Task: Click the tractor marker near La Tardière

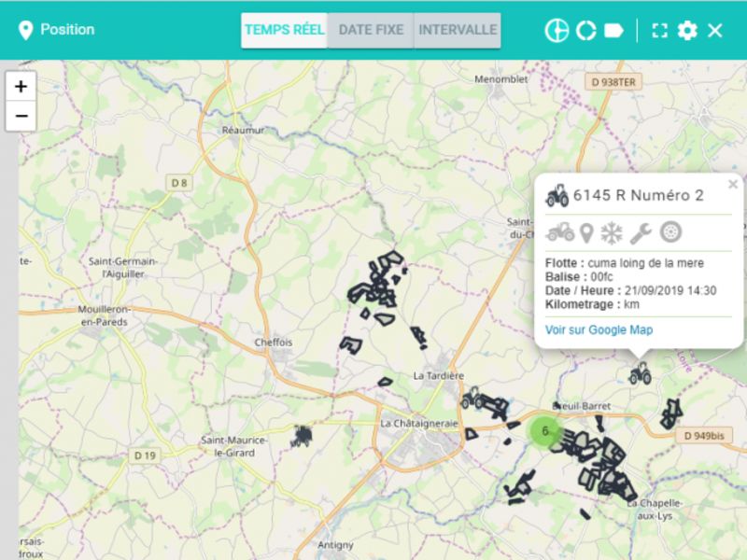Action: tap(472, 398)
